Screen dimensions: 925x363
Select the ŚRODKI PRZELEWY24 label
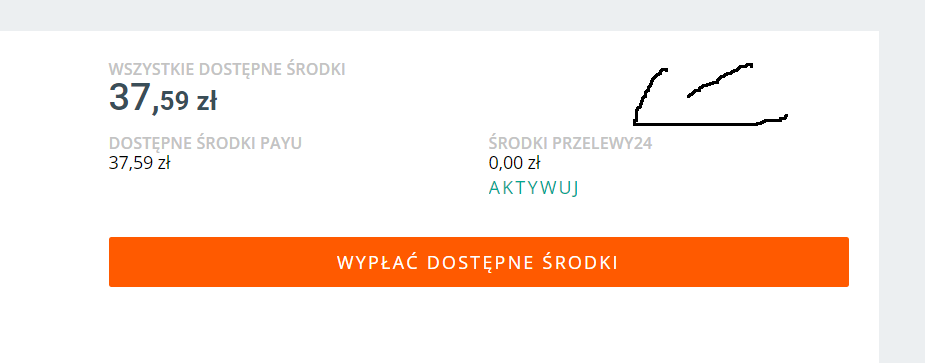coord(570,143)
